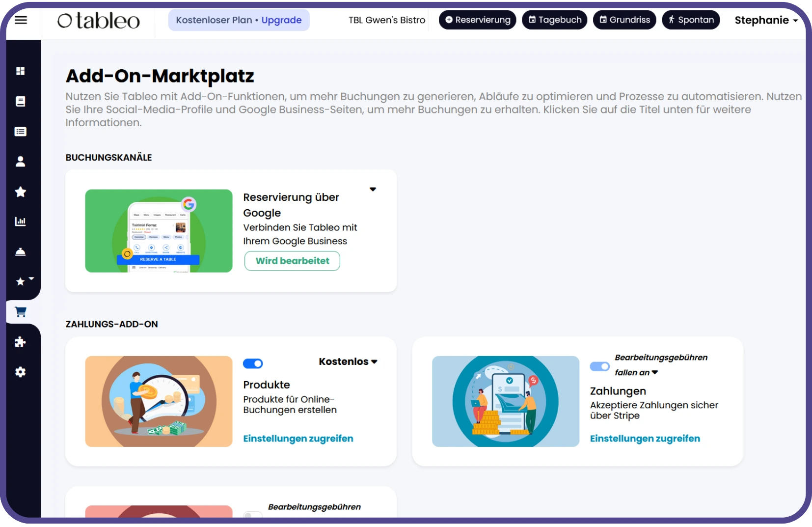Open the Stephanie user menu
This screenshot has width=812, height=527.
[x=765, y=20]
